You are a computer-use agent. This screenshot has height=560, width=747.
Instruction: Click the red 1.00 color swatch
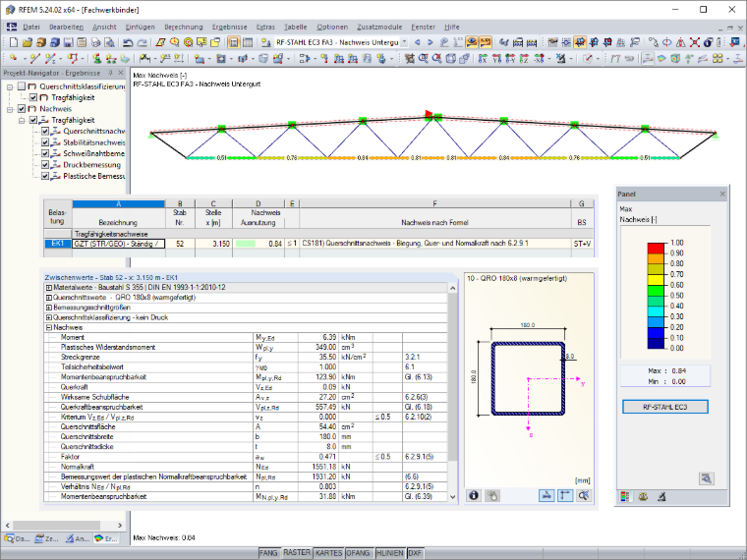[656, 248]
